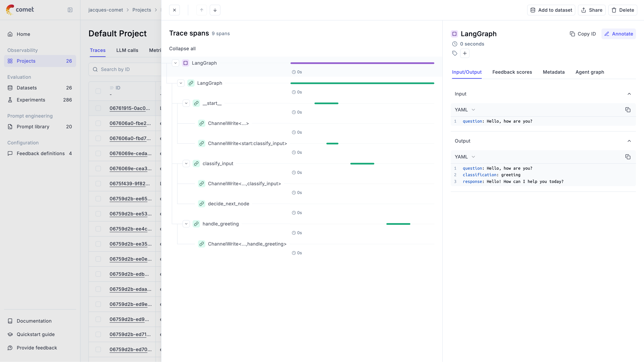Viewport: 644px width, 362px height.
Task: Click the Copy ID button
Action: pyautogui.click(x=583, y=34)
